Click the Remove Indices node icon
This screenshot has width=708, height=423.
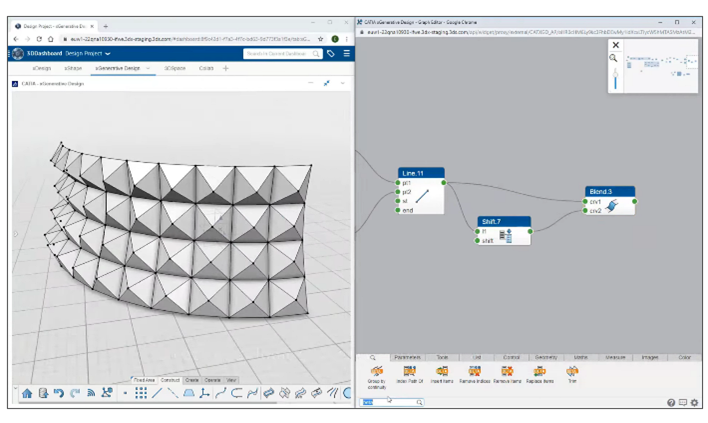475,371
